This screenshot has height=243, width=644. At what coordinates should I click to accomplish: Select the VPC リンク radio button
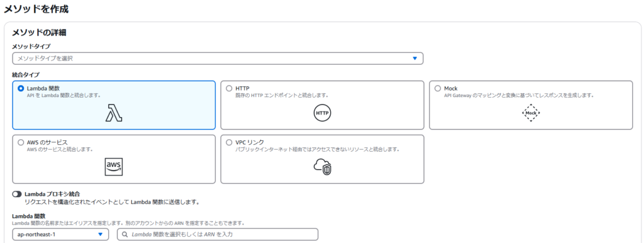coord(229,142)
